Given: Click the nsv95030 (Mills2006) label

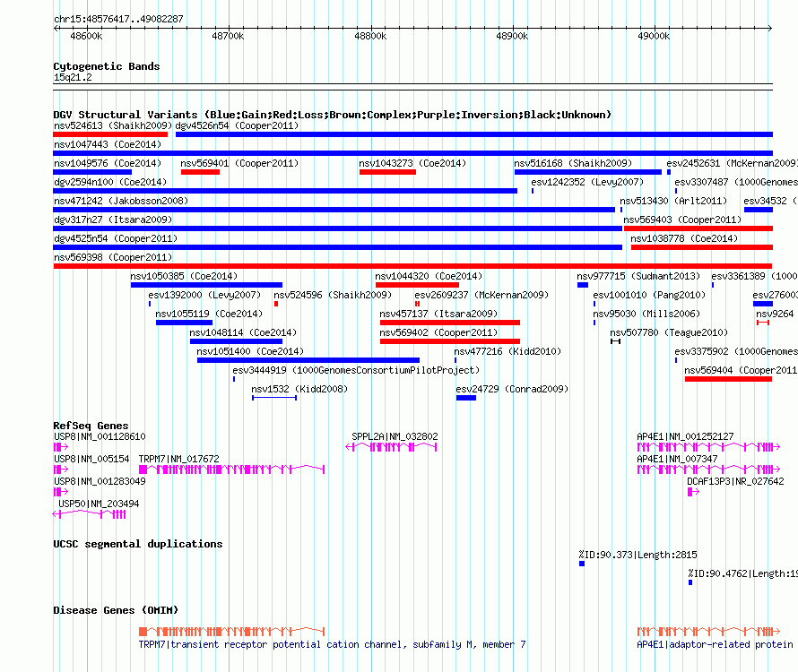Looking at the screenshot, I should tap(646, 314).
